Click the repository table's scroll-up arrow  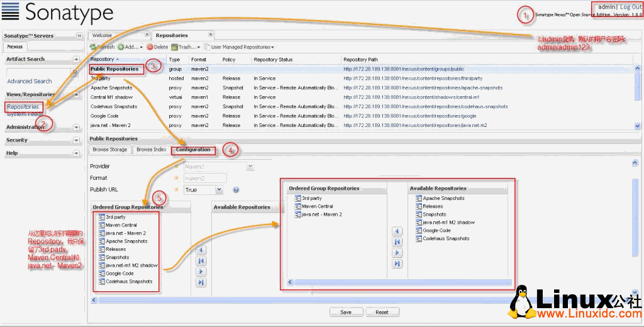click(x=638, y=69)
